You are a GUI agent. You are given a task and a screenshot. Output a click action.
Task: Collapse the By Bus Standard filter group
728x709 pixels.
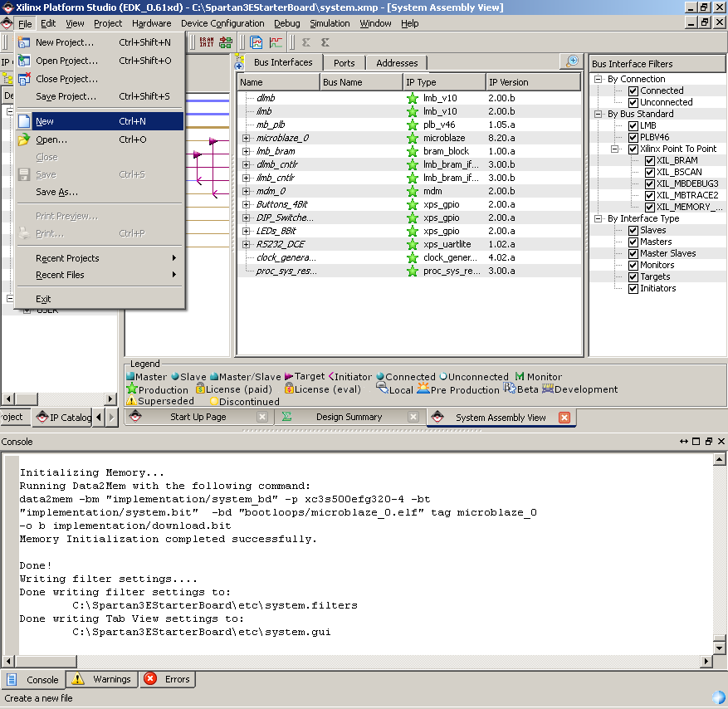pos(599,115)
